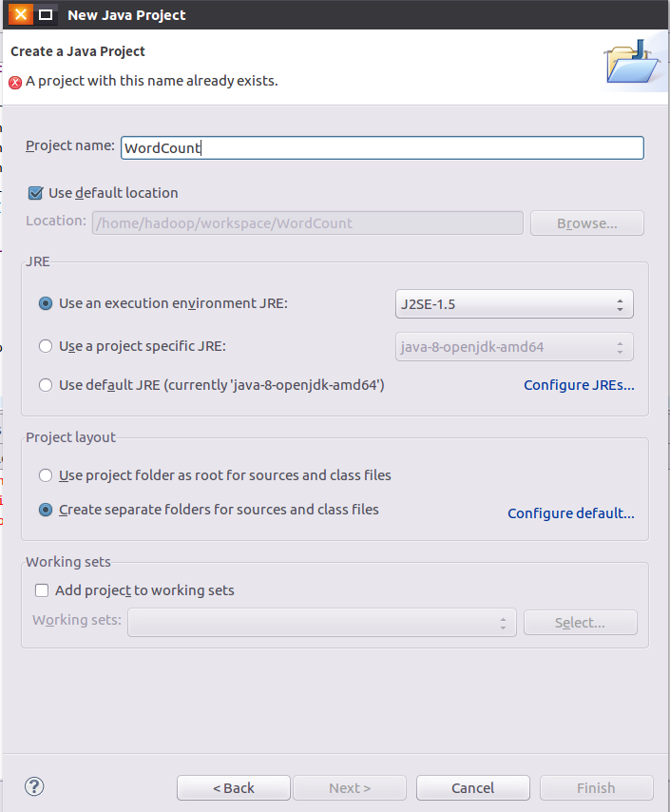Go back with the Back button
The image size is (670, 812).
[234, 787]
